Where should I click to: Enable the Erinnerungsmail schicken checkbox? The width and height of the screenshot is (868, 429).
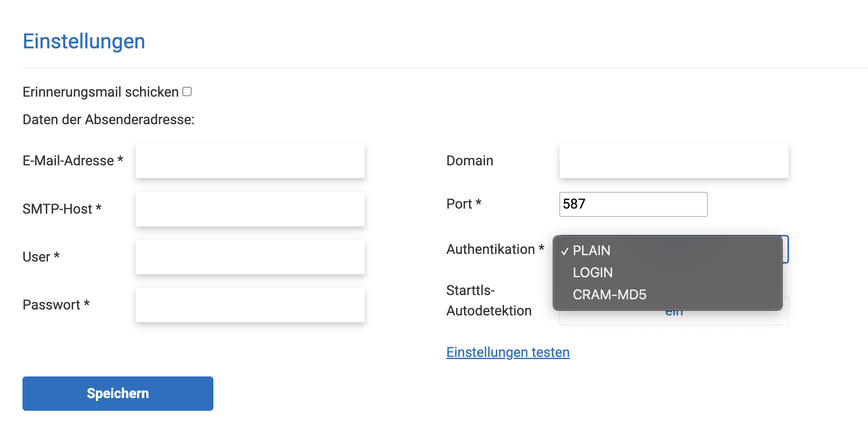pyautogui.click(x=187, y=92)
